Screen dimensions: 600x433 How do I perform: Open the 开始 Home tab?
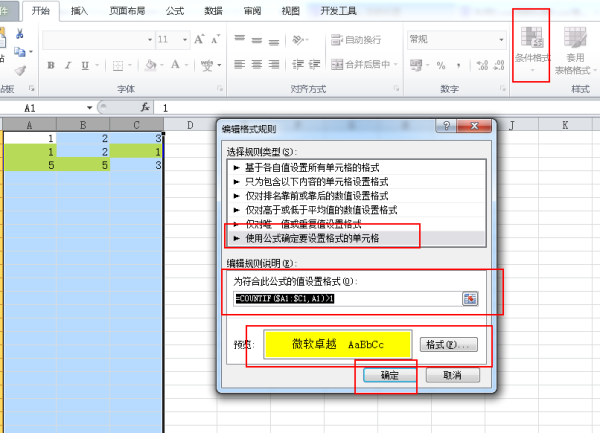[41, 11]
